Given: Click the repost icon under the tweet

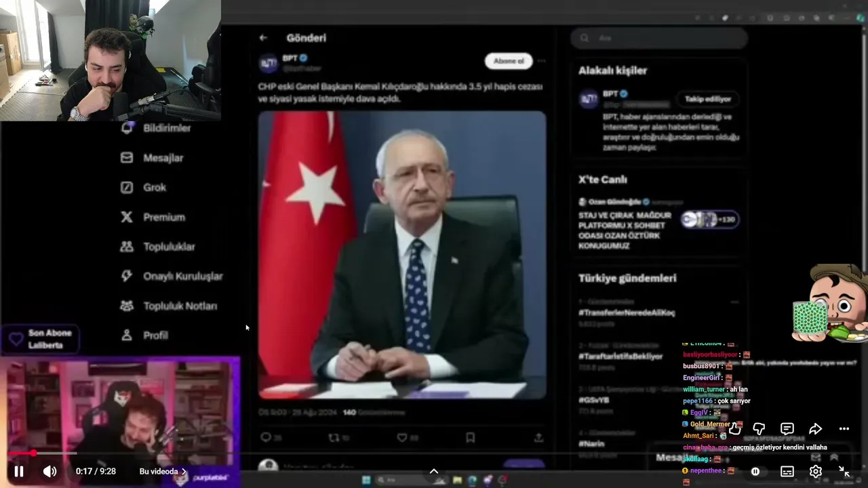Looking at the screenshot, I should tap(334, 438).
